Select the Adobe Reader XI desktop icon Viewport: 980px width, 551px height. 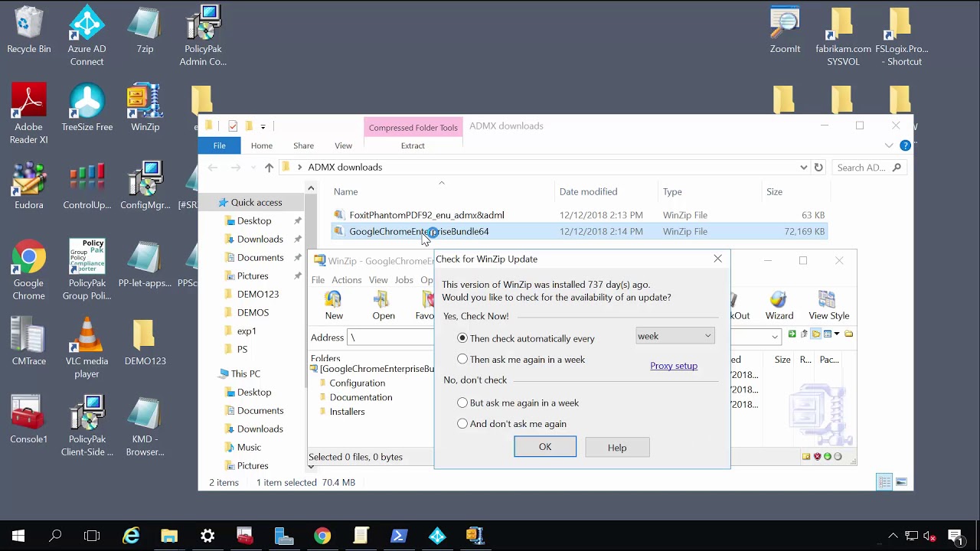tap(29, 113)
